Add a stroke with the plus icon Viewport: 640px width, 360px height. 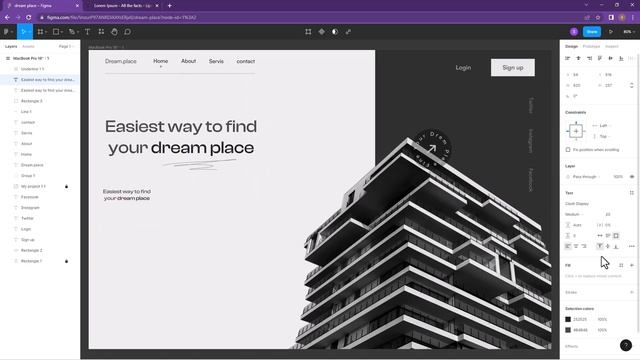[632, 292]
